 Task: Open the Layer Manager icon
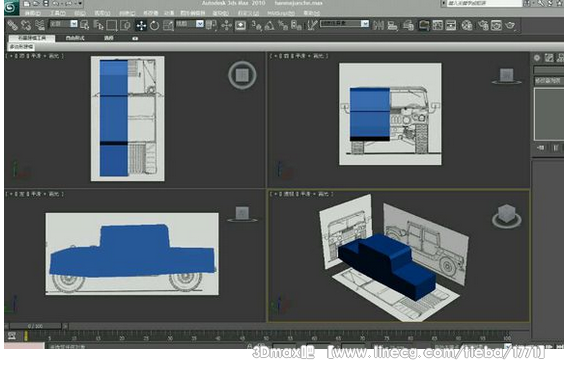408,25
